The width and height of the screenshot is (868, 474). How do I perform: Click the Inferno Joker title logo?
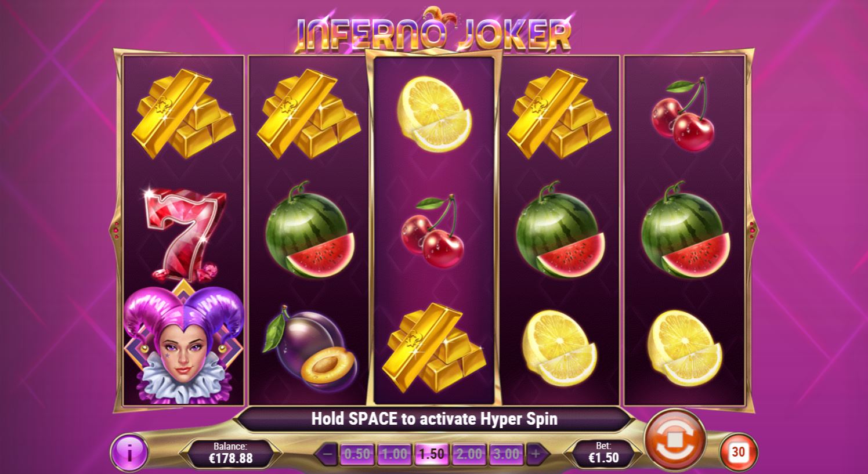(x=434, y=32)
